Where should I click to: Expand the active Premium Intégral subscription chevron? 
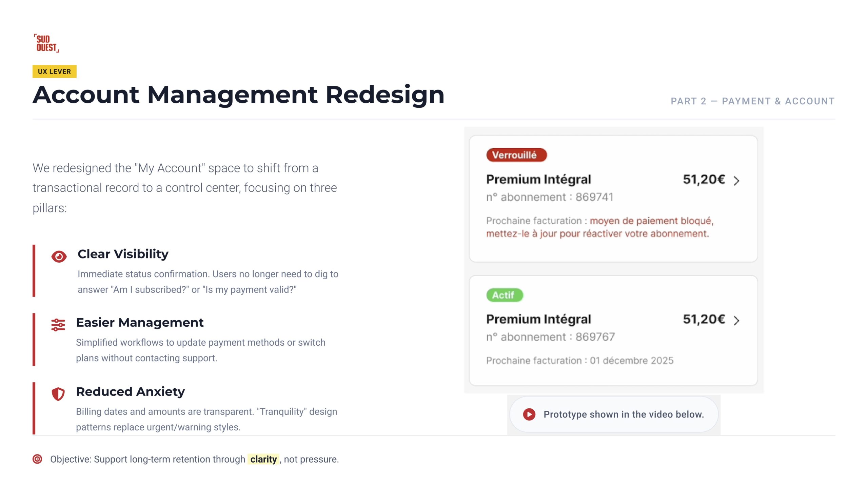coord(736,321)
